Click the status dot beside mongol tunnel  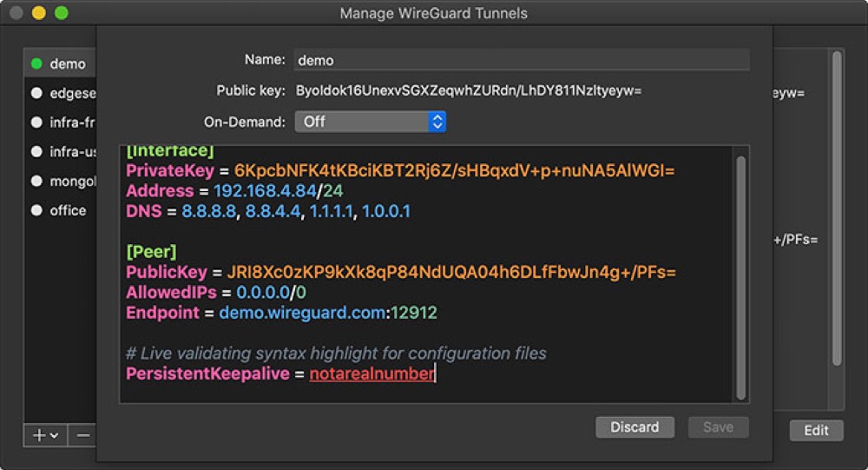[36, 182]
